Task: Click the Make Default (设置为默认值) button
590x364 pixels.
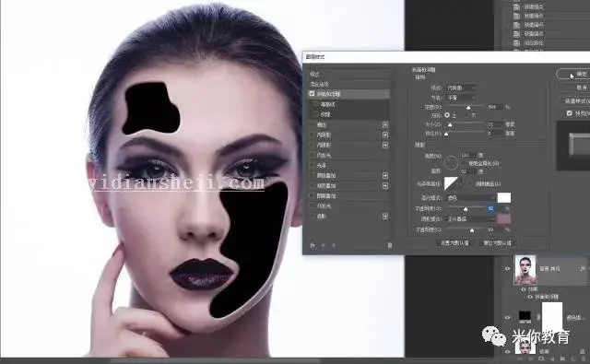Action: [x=454, y=243]
